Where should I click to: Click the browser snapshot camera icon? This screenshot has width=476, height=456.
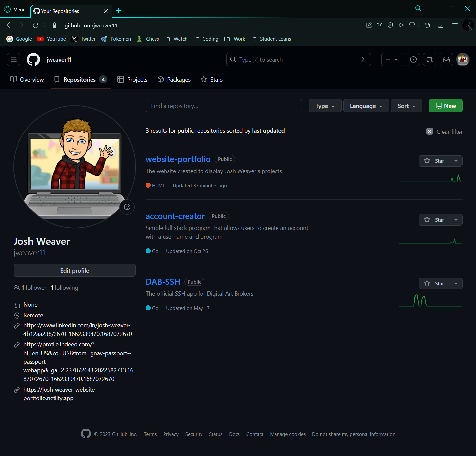click(380, 25)
